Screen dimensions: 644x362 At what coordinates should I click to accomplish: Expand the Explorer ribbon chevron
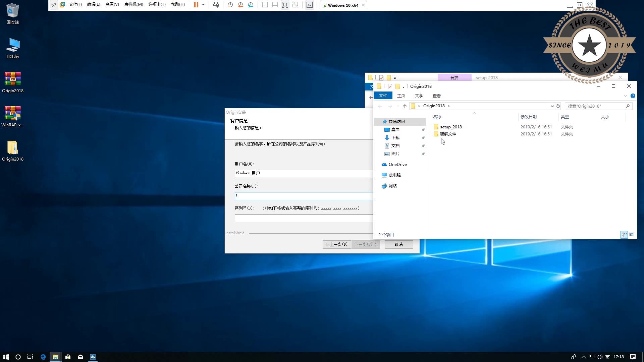coord(625,96)
